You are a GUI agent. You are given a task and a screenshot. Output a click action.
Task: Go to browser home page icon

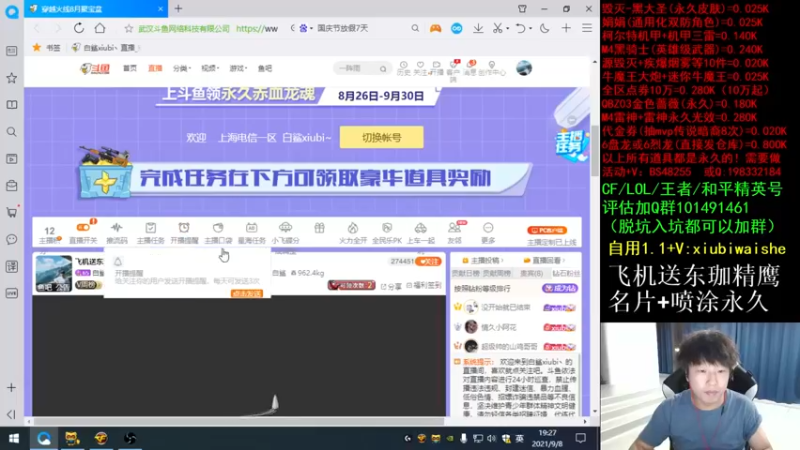(100, 28)
